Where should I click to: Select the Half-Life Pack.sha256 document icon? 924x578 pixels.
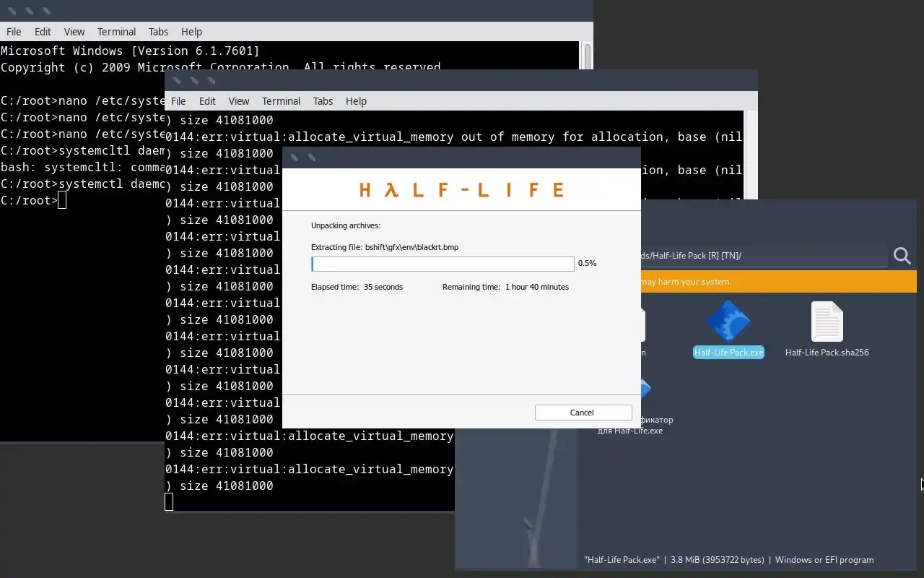[x=827, y=322]
